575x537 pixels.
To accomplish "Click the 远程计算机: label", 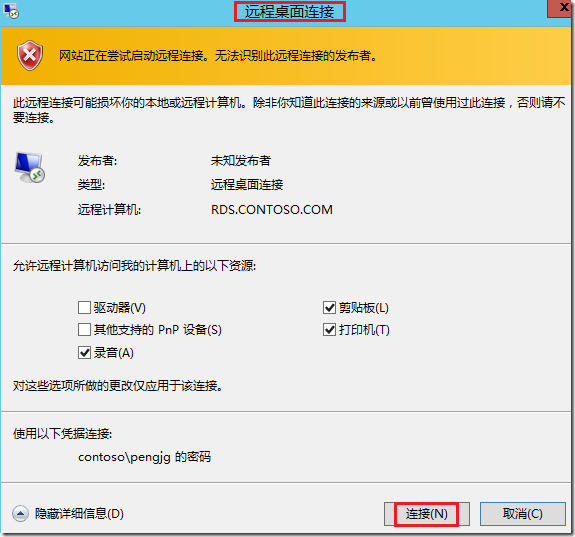I will [109, 209].
